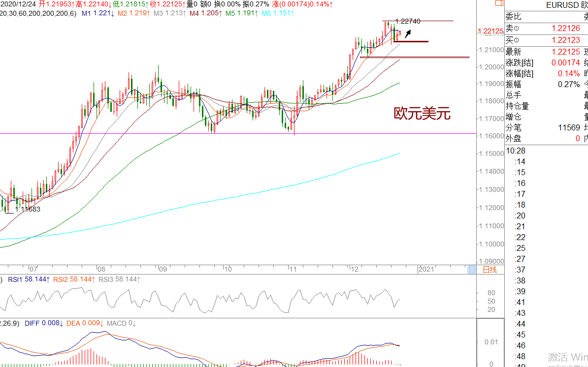
Task: Click the 低1.21815 low price in header
Action: [x=131, y=4]
